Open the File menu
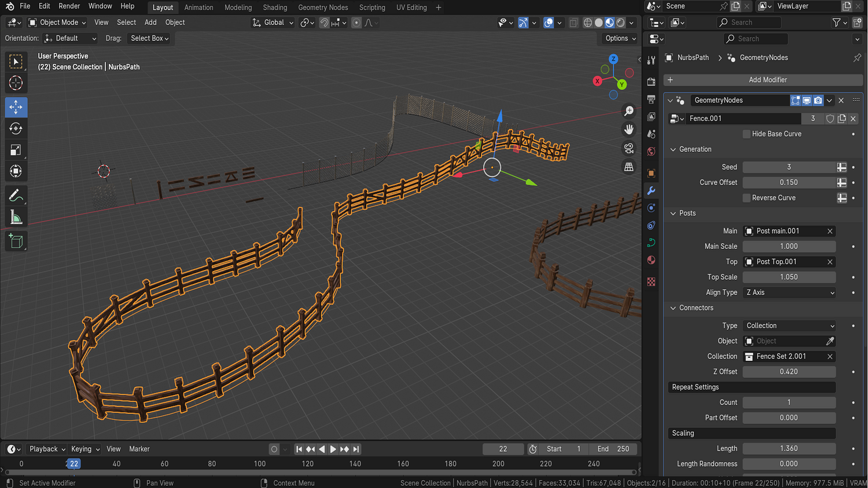 [25, 6]
